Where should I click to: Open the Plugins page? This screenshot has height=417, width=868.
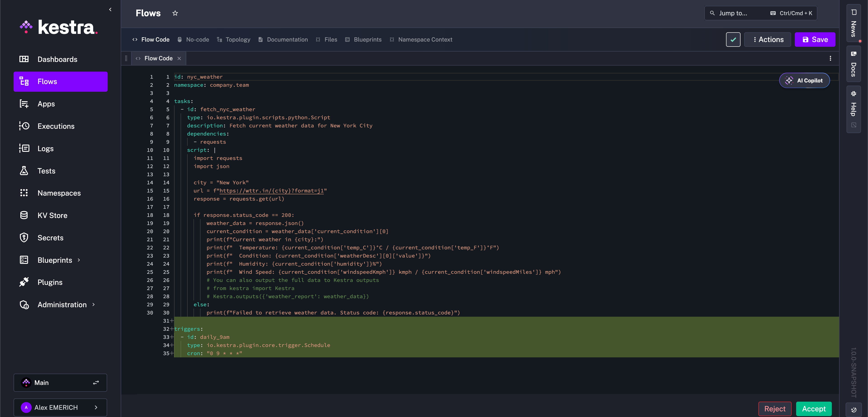[50, 282]
